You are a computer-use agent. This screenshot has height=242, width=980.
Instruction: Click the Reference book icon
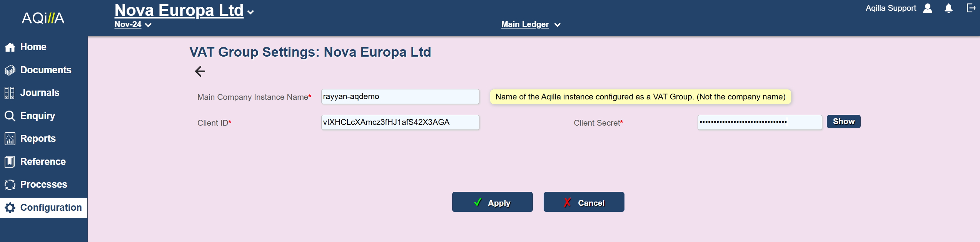pyautogui.click(x=10, y=162)
